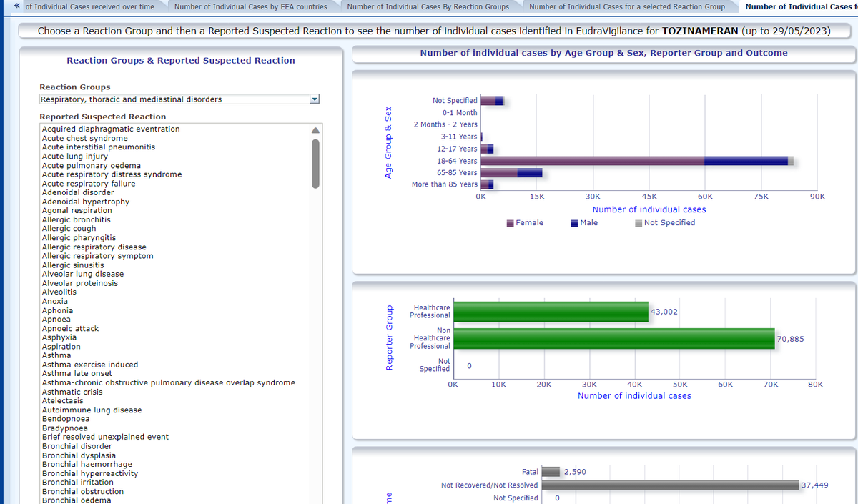
Task: Click the Not Recovered/Not Resolved grey bar
Action: click(669, 485)
